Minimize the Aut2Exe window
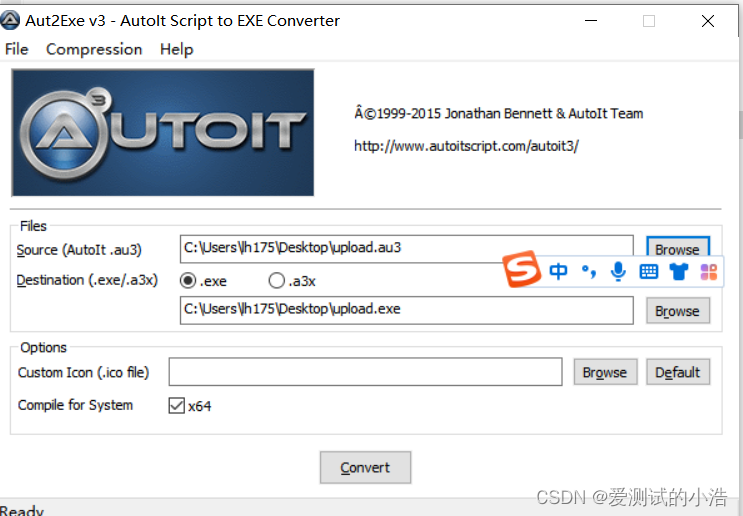 [591, 21]
